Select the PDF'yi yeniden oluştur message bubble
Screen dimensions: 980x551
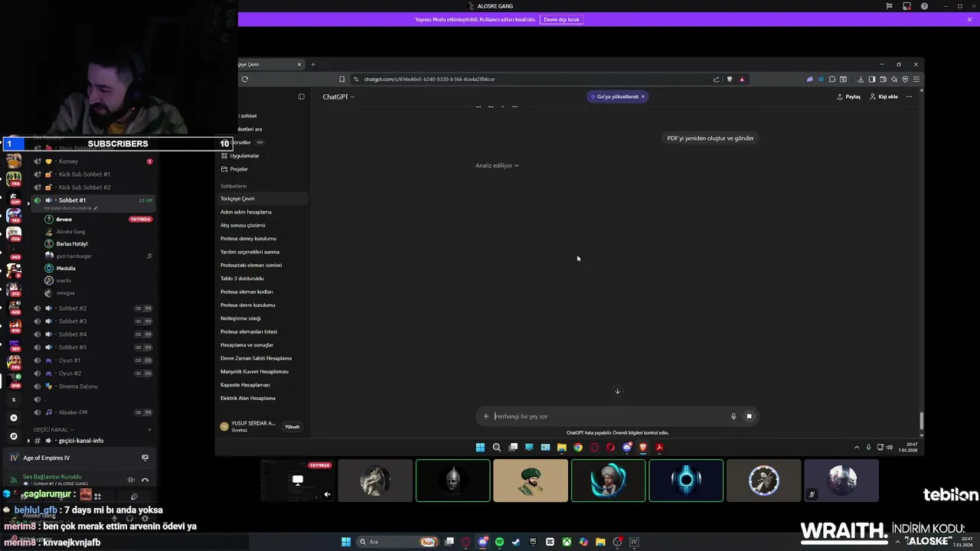(x=710, y=139)
